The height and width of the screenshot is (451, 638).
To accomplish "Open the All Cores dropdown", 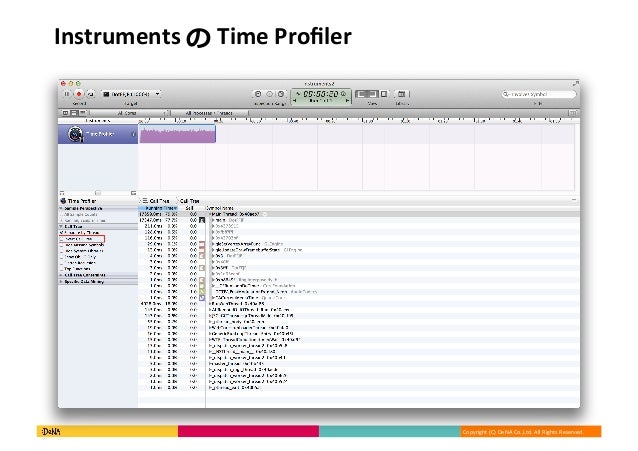I will (129, 113).
